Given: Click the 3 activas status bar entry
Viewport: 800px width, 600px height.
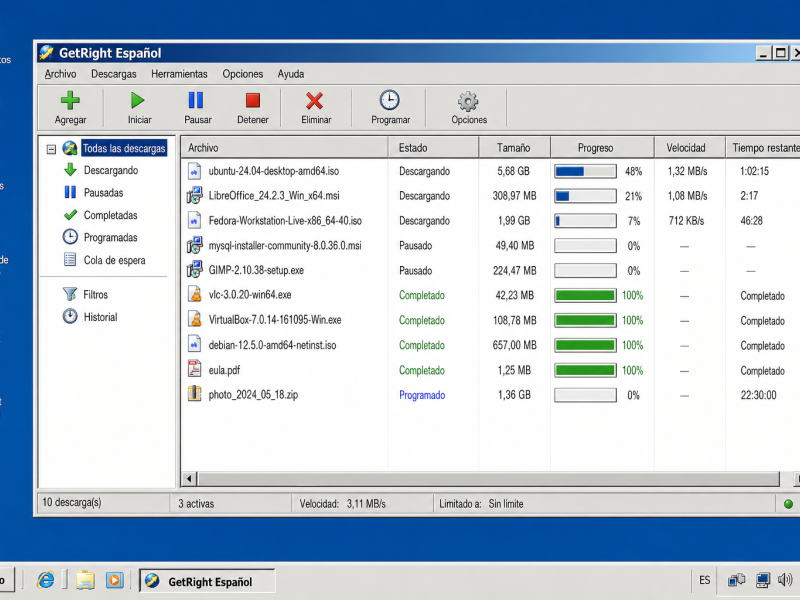Looking at the screenshot, I should (x=196, y=504).
